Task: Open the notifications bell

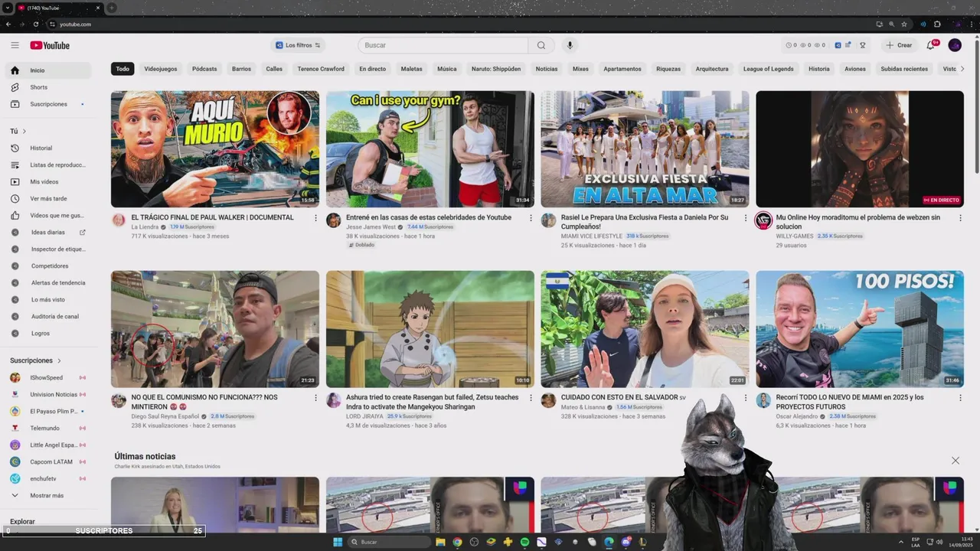Action: (930, 45)
